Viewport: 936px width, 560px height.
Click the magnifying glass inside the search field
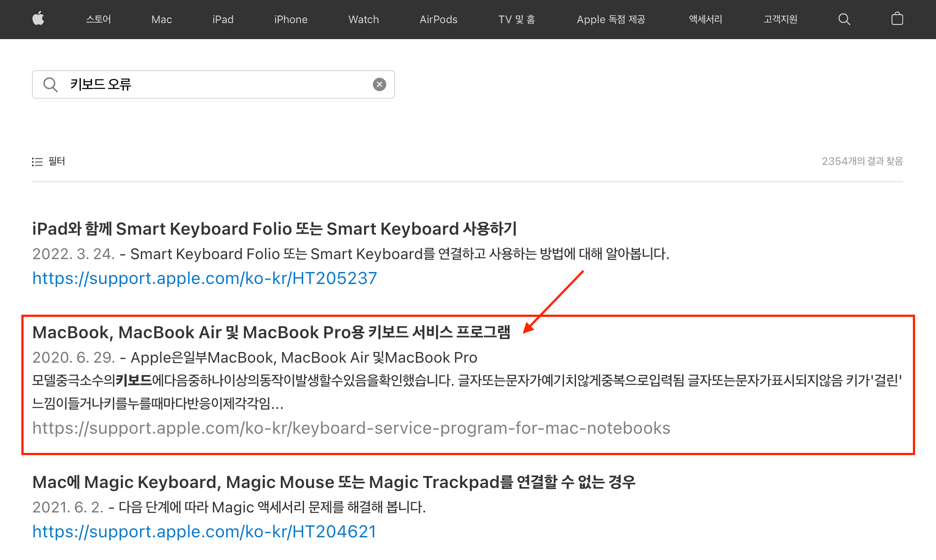[51, 84]
